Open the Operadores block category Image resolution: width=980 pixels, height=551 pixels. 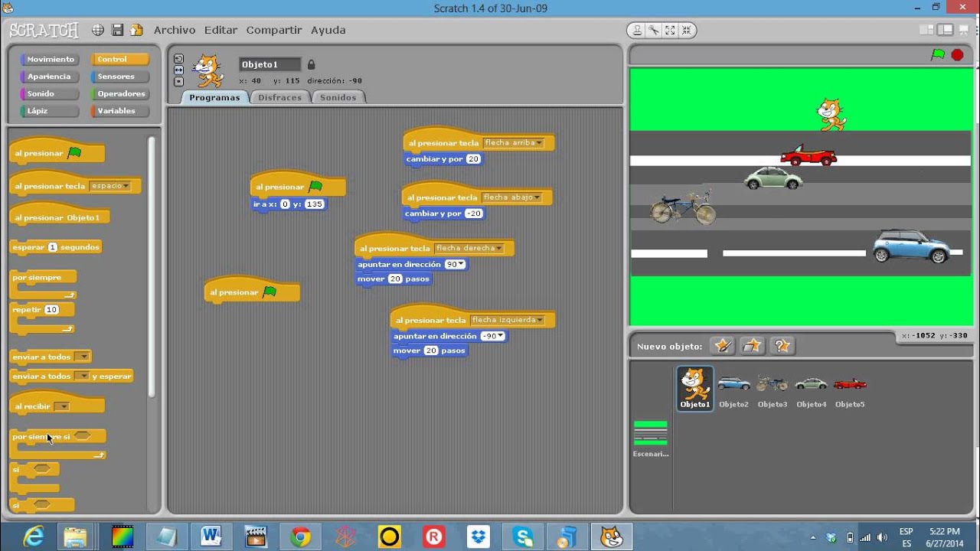pos(120,94)
